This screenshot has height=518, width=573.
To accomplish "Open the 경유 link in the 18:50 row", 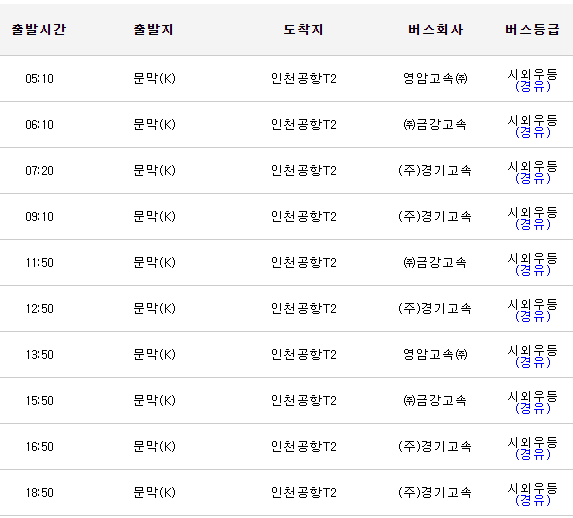I will (532, 501).
